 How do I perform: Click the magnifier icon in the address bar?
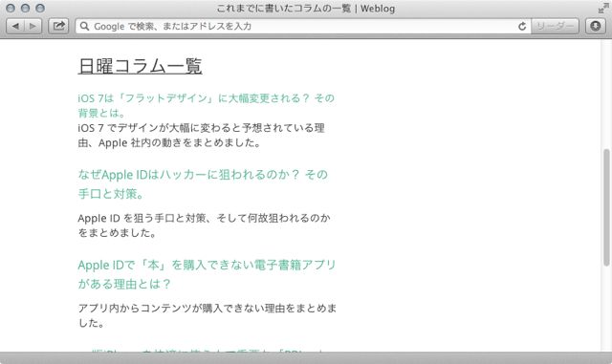(84, 26)
